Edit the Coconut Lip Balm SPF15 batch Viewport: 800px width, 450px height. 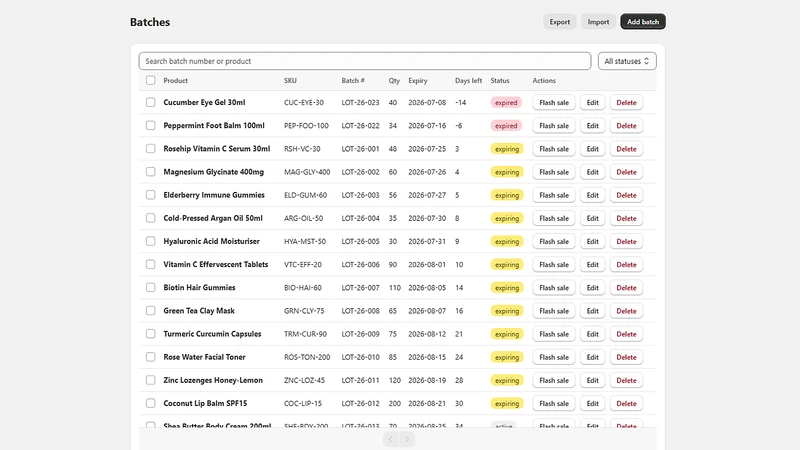tap(592, 403)
